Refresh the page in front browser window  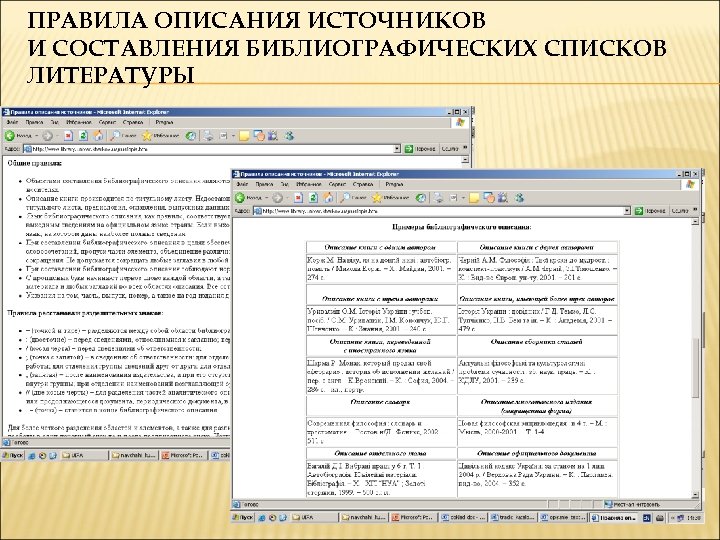coord(314,198)
